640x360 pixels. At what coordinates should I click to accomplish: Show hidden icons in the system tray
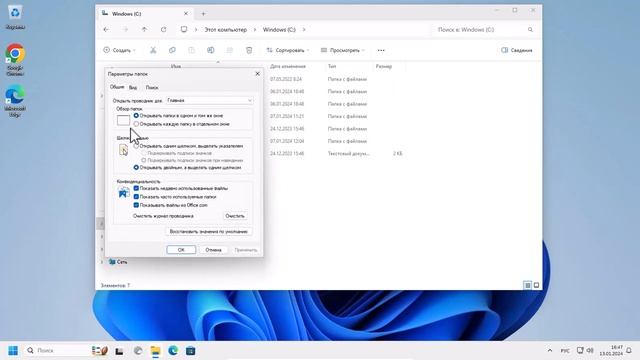pos(550,350)
